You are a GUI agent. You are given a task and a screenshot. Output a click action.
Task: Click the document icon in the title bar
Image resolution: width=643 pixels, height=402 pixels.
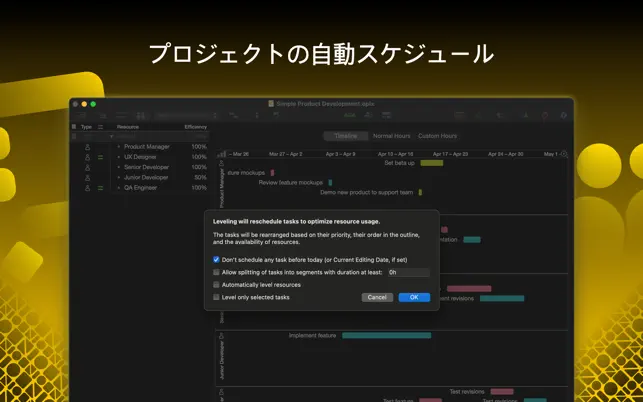[271, 104]
